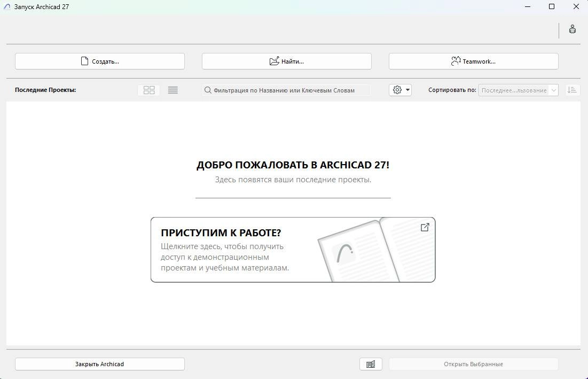Click the Открыть Выбранные button
Screen dimensions: 588x379
click(x=474, y=364)
